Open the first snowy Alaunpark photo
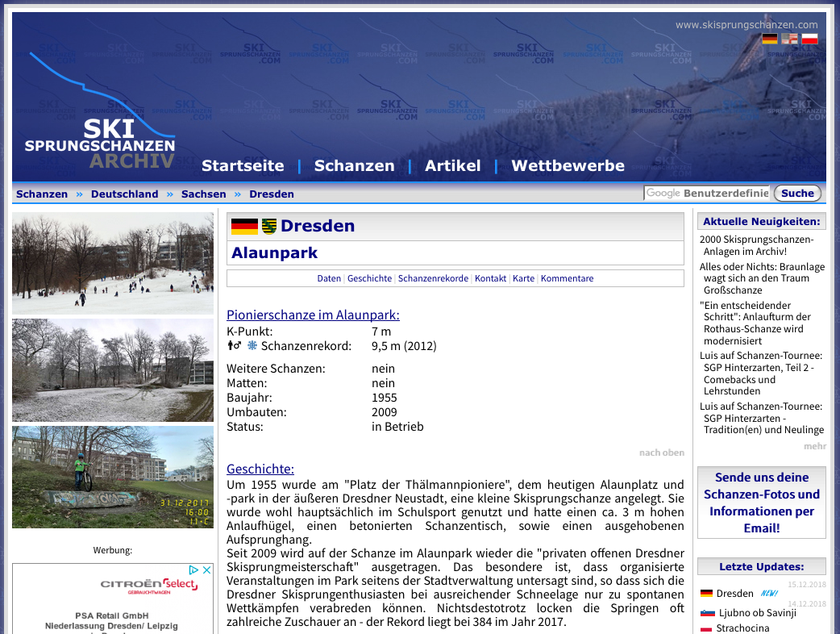 113,264
